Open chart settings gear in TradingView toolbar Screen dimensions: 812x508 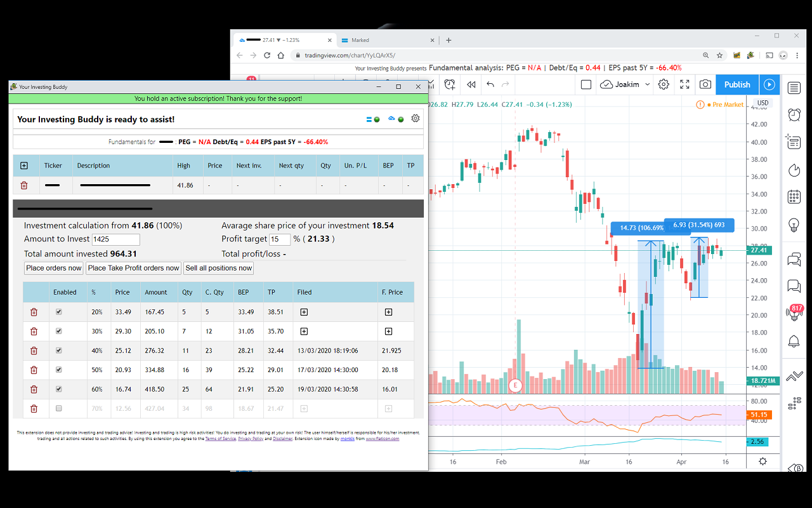click(x=664, y=84)
